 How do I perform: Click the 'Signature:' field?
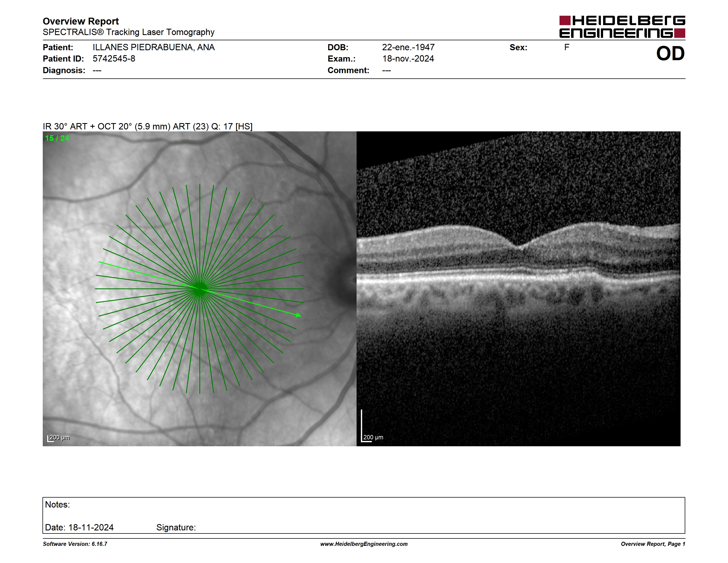176,527
